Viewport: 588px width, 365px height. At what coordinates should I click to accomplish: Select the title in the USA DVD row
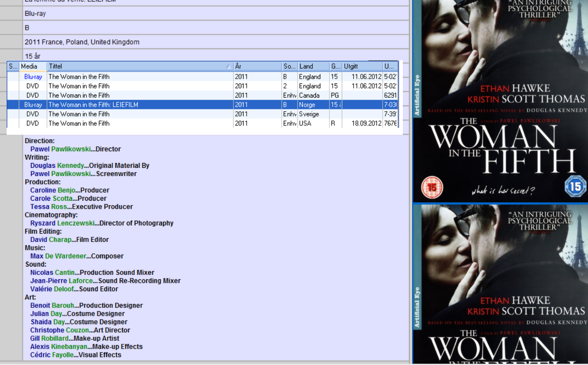click(x=79, y=123)
